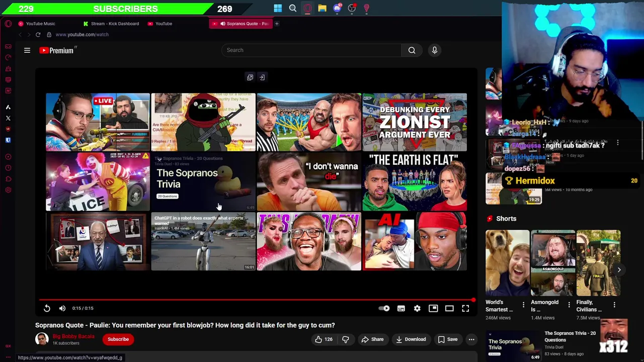
Task: Click the left endscreen expand icon above thumbnails
Action: click(250, 77)
